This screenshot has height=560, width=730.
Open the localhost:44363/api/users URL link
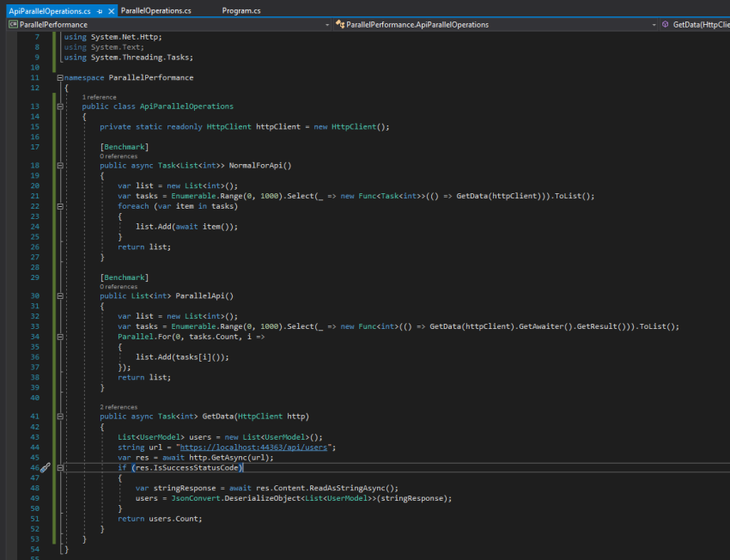coord(255,447)
